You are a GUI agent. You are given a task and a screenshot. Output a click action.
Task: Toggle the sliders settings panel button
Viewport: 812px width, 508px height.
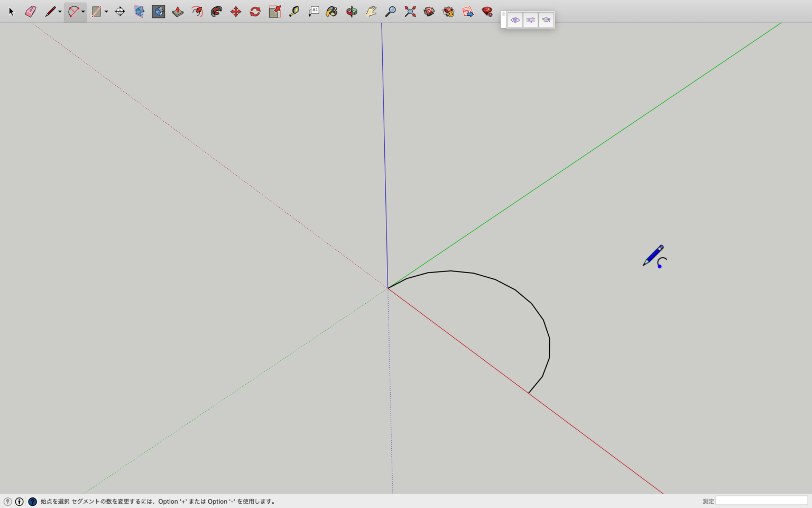[530, 20]
